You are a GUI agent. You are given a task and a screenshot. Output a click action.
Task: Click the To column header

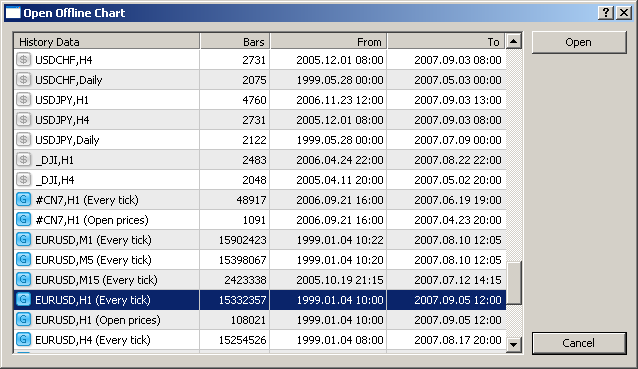[446, 41]
